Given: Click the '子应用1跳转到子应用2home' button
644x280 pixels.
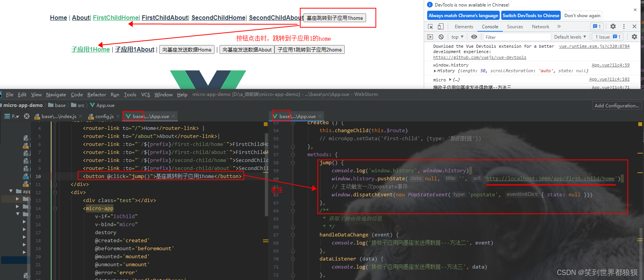Looking at the screenshot, I should click(x=310, y=50).
